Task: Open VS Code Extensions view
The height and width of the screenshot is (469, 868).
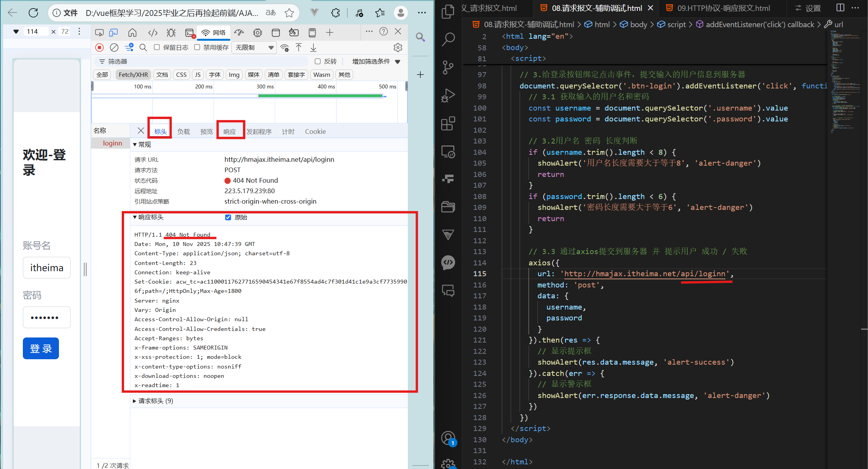Action: [x=448, y=124]
